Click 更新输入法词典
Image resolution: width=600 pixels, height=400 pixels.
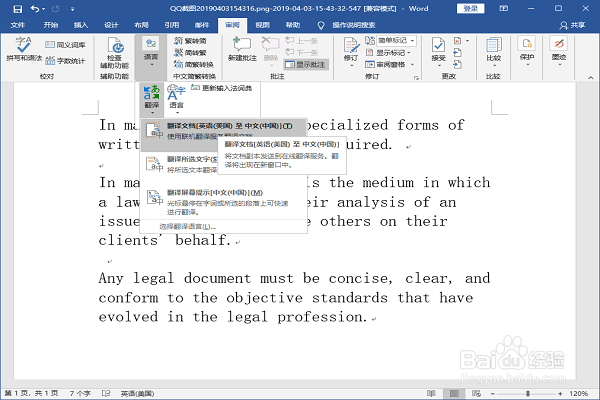222,88
